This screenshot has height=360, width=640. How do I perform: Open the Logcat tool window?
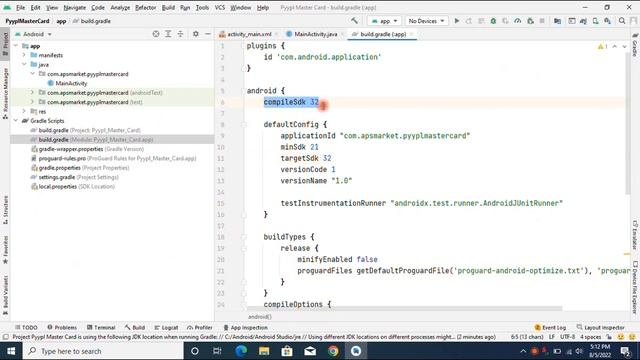166,327
